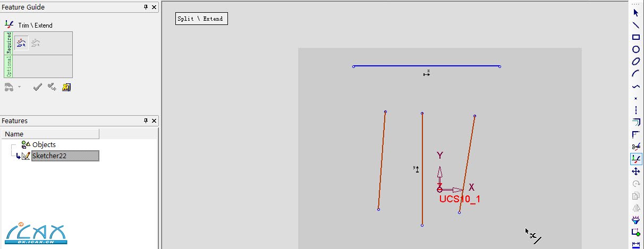Click the add geometry icon with green plus
The image size is (644, 249).
pyautogui.click(x=635, y=233)
